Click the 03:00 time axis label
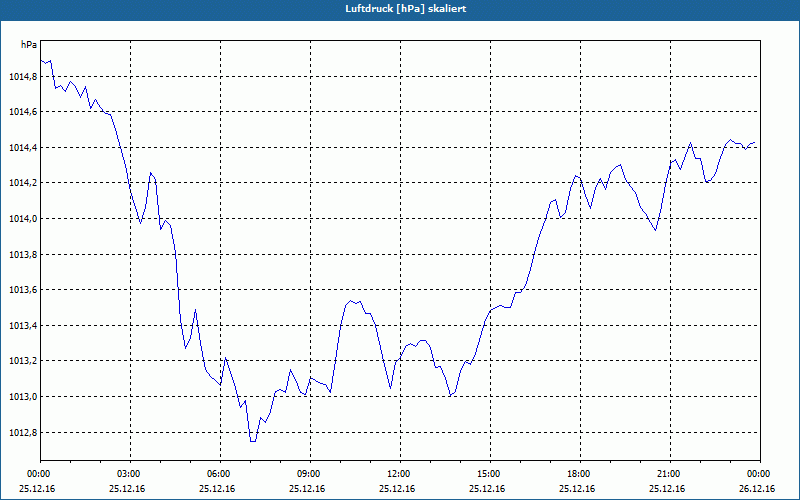Viewport: 800px width, 500px height. click(x=130, y=474)
